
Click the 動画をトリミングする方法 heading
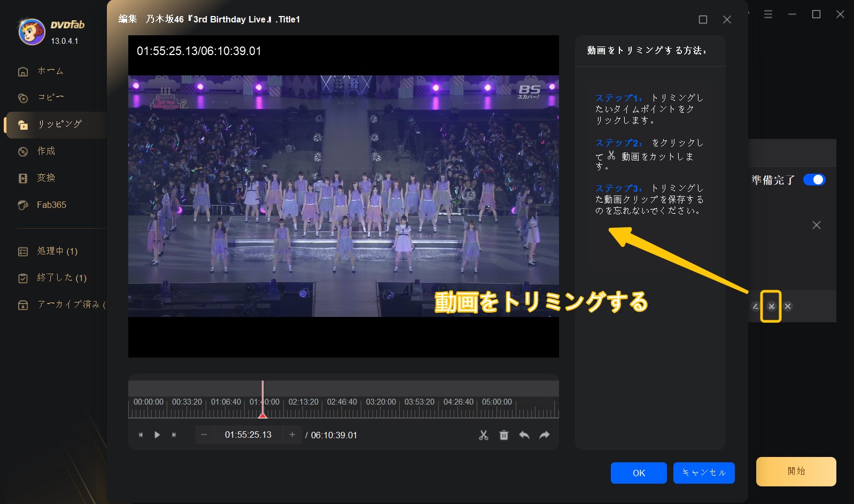click(647, 50)
